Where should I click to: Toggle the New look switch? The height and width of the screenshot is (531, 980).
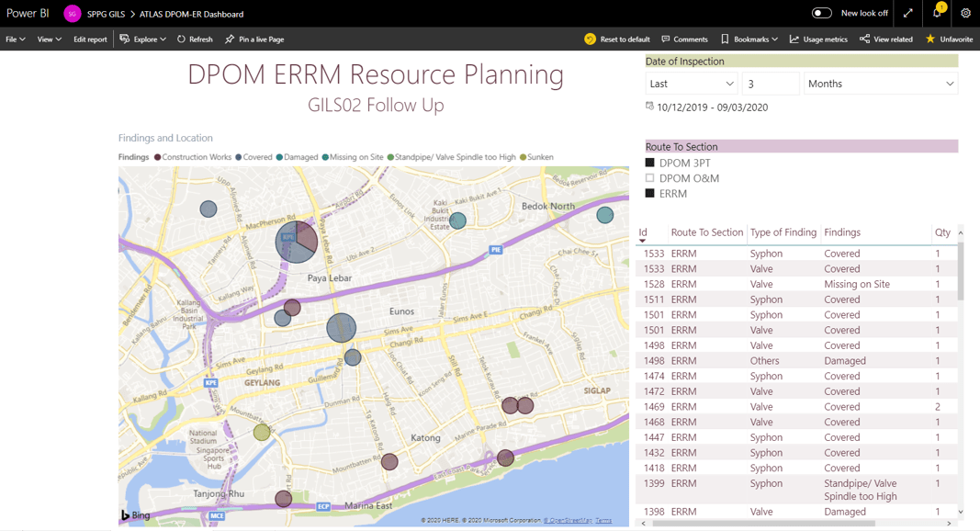821,13
